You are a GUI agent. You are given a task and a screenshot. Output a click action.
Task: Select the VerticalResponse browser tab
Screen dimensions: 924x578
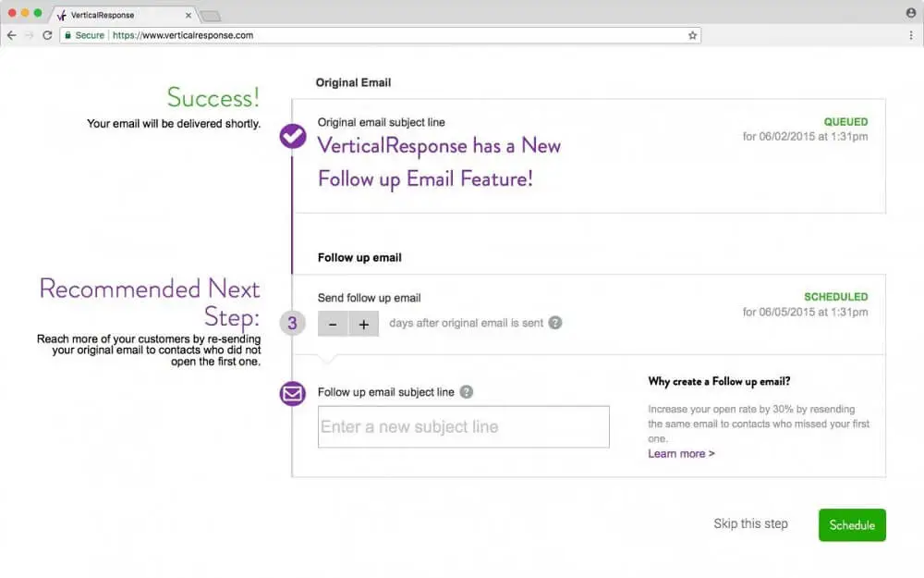coord(123,15)
